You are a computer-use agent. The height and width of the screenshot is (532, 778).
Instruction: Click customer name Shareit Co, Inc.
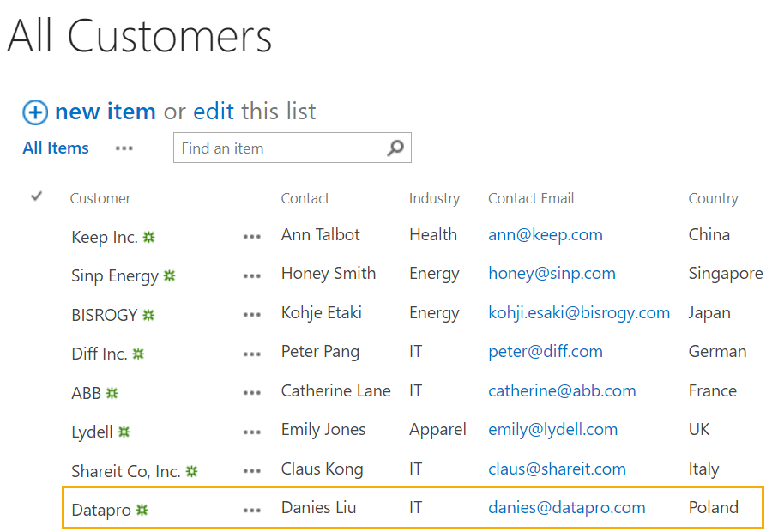(x=126, y=471)
